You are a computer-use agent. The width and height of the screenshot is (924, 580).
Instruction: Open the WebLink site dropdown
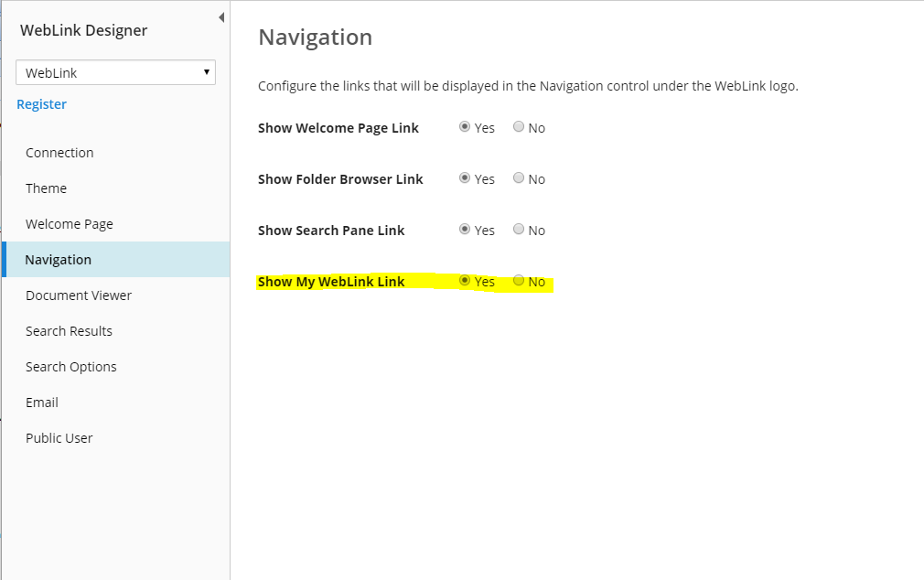[115, 72]
